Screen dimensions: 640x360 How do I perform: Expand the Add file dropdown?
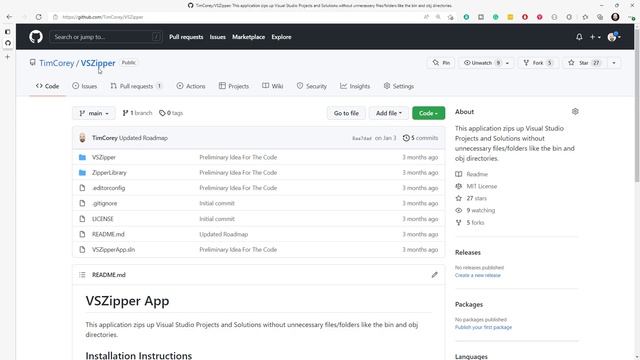(389, 113)
